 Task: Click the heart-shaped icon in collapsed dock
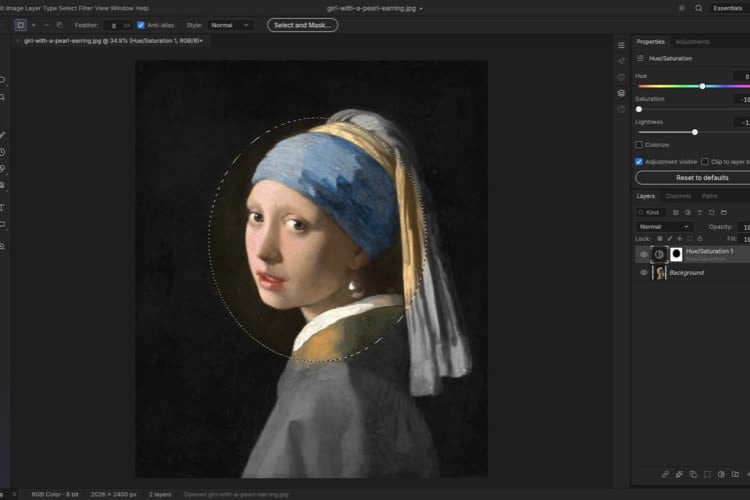[621, 77]
